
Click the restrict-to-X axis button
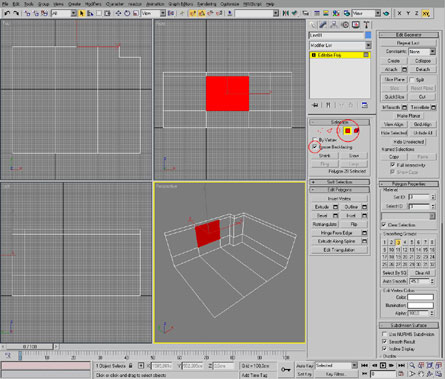point(399,13)
